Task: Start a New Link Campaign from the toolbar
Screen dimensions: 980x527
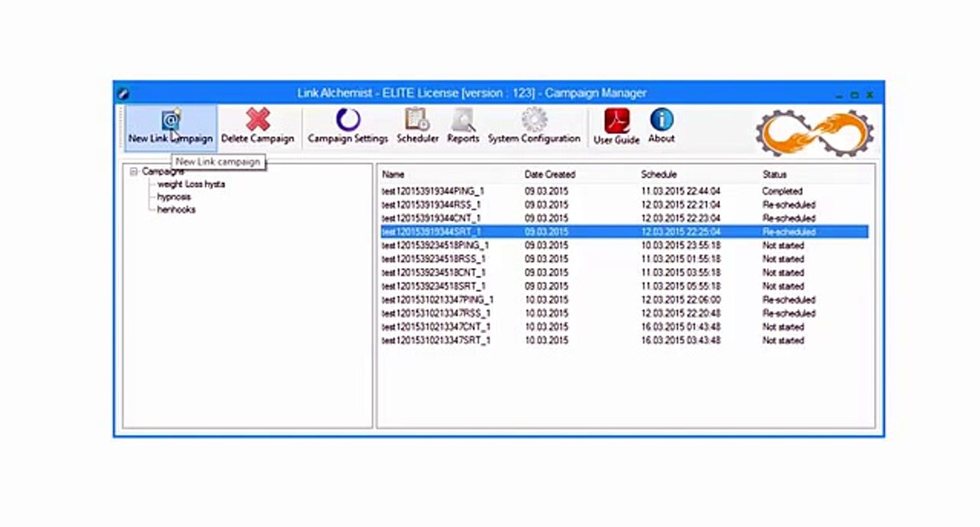Action: pos(171,127)
